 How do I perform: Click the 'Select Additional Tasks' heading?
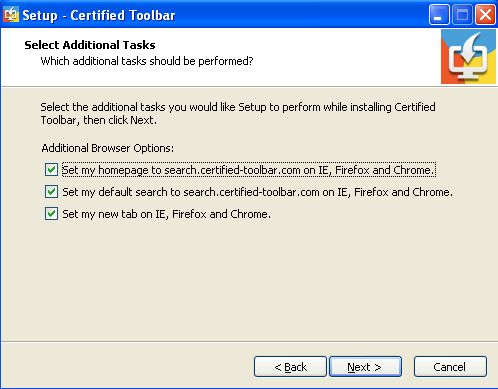(x=90, y=45)
